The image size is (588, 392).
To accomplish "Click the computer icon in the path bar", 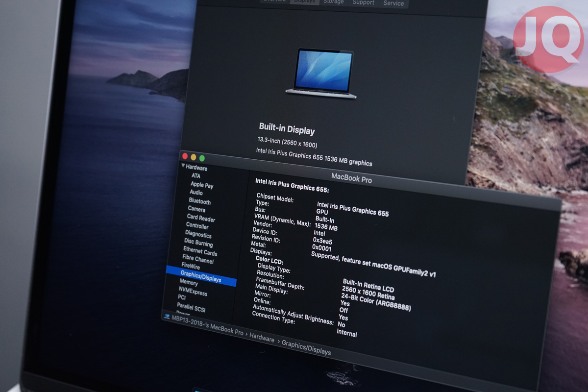I will [x=167, y=316].
